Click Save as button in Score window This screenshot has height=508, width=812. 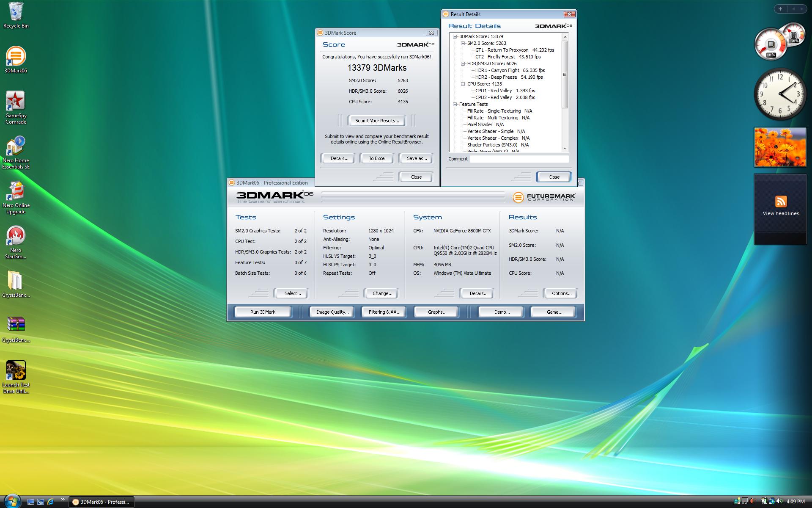[x=416, y=158]
